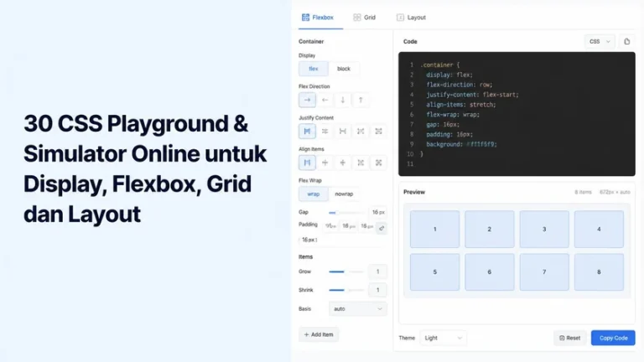This screenshot has height=362, width=644.
Task: Select third Justify Content icon
Action: [x=342, y=132]
